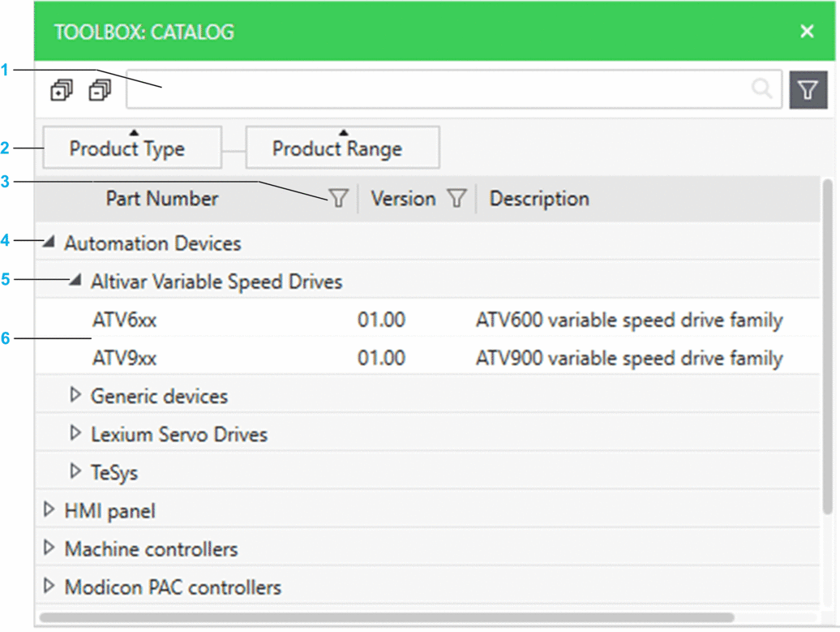Select the Lexium Servo Drives label
Image resolution: width=840 pixels, height=632 pixels.
pyautogui.click(x=179, y=434)
